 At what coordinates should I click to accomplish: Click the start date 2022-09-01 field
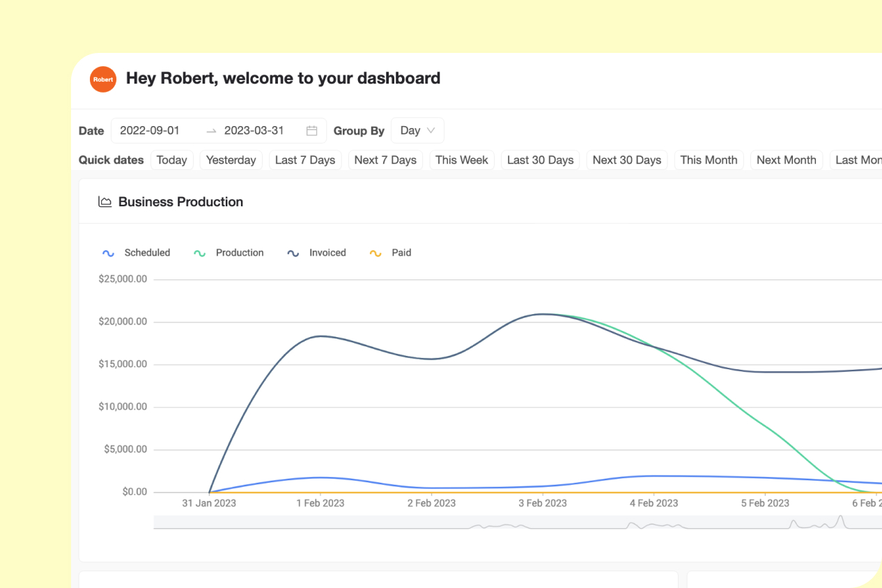coord(150,131)
